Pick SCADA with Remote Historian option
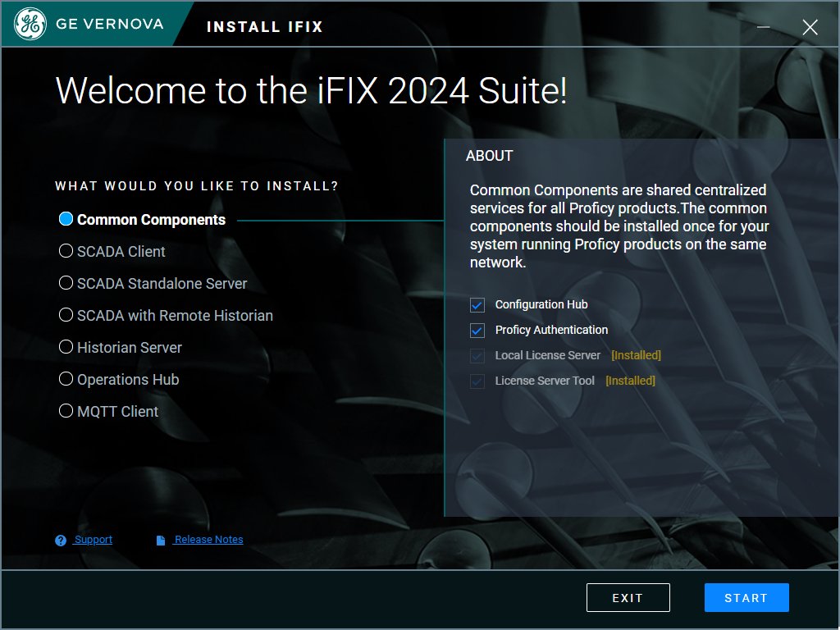This screenshot has width=840, height=630. pos(66,315)
